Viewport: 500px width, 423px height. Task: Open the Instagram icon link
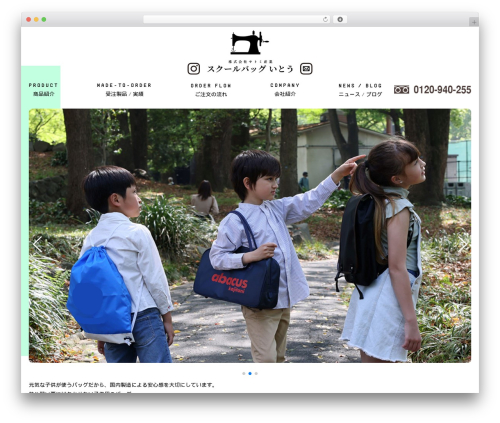tap(194, 69)
